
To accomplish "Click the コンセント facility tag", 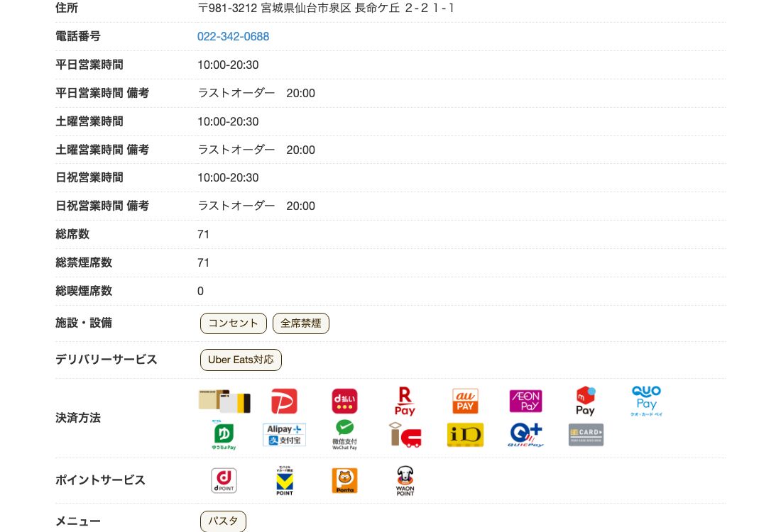I will [x=233, y=323].
